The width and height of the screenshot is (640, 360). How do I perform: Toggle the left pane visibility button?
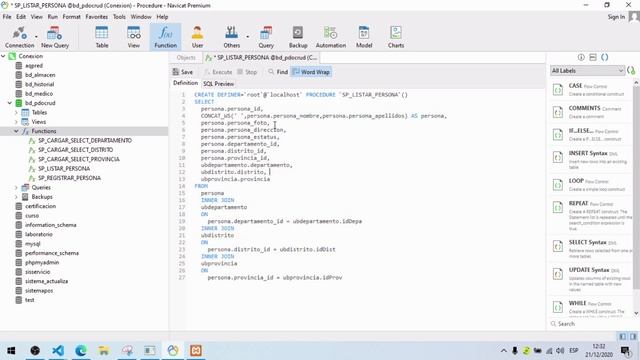[x=622, y=336]
